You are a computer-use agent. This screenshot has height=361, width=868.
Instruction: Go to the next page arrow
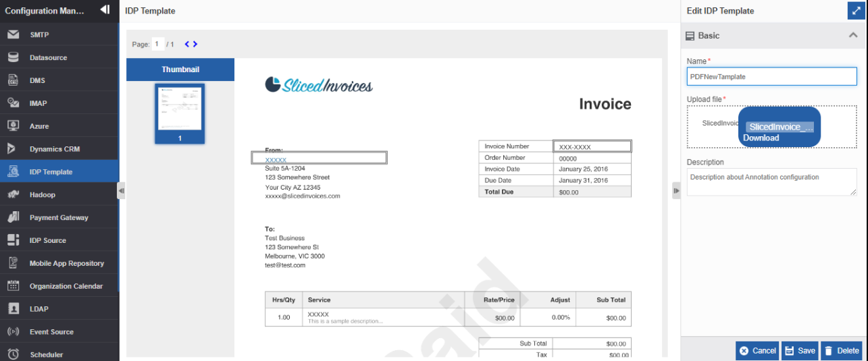tap(195, 45)
